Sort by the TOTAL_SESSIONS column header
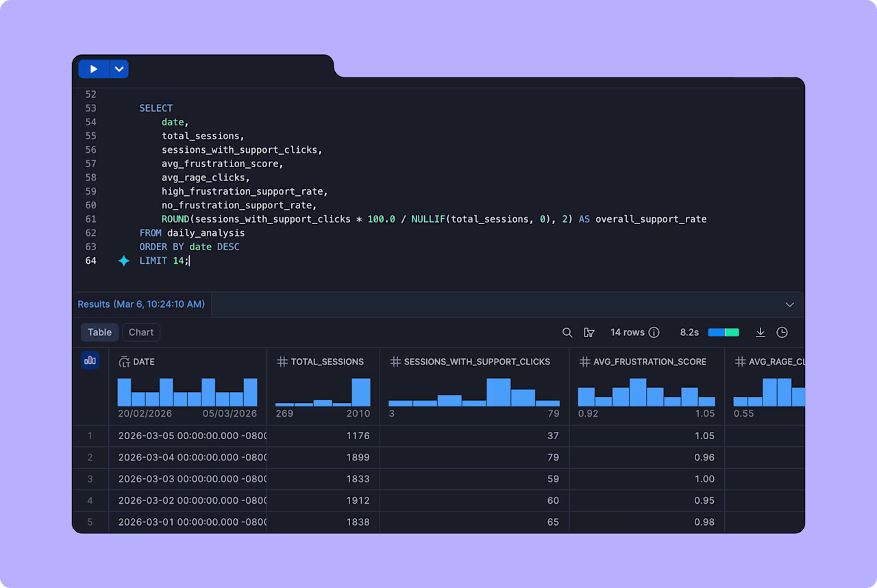This screenshot has width=877, height=588. coord(328,362)
